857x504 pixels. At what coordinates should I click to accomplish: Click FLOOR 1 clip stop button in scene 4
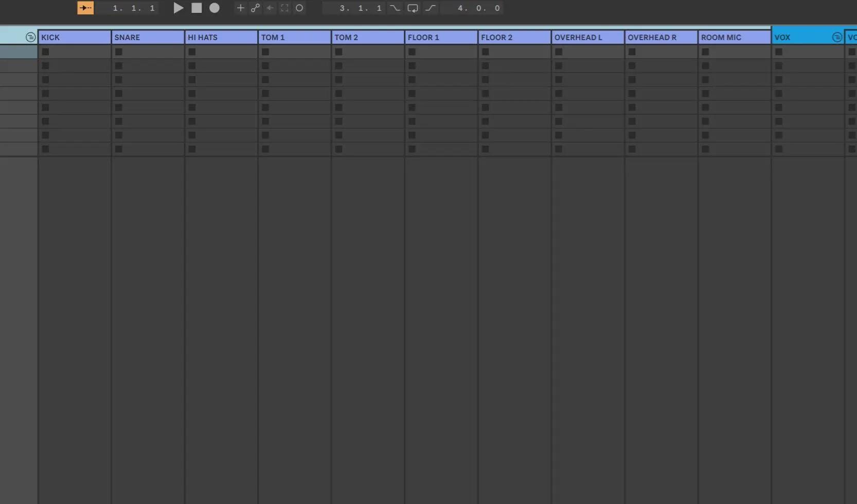[412, 94]
